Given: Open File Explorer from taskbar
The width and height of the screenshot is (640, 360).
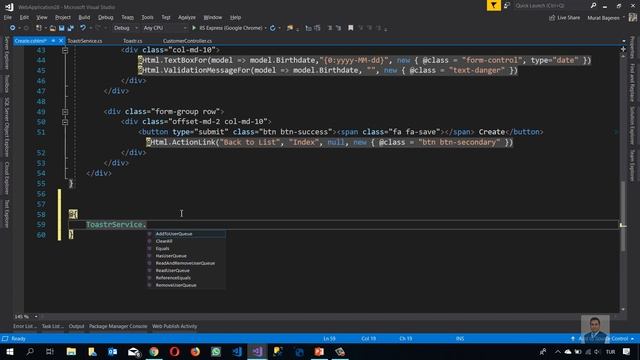Looking at the screenshot, I should coord(71,351).
